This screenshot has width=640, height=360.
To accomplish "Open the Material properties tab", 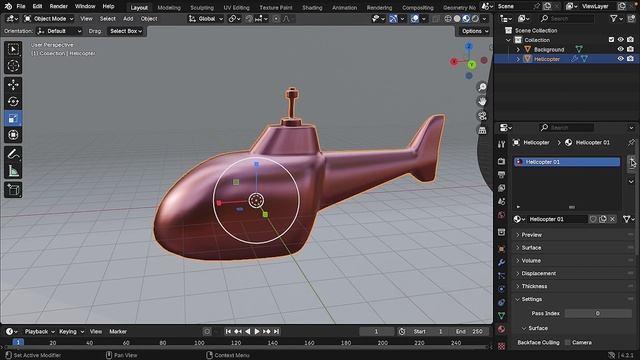I will tap(502, 329).
